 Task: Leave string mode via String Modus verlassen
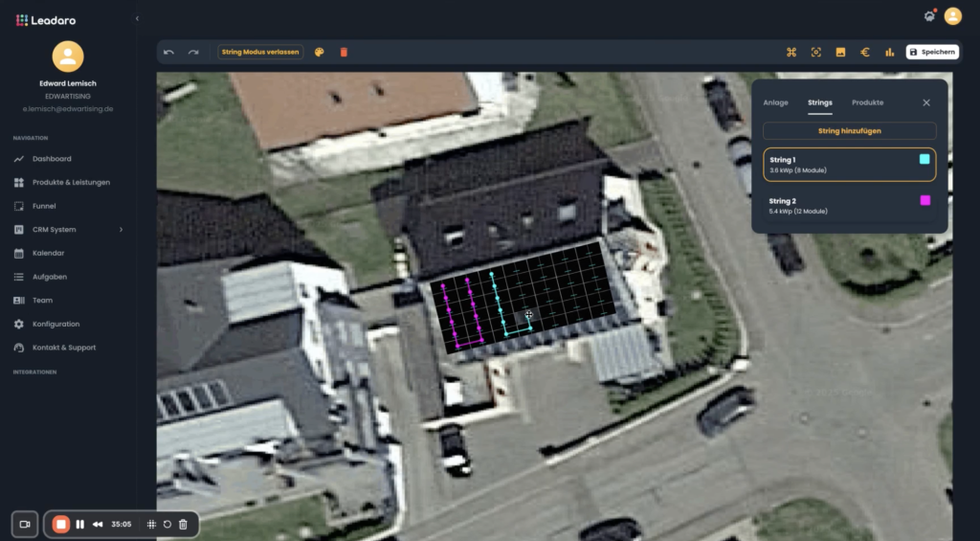260,52
